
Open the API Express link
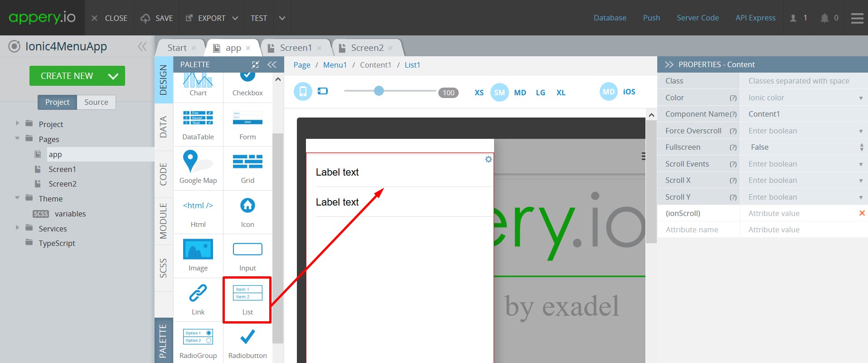pyautogui.click(x=755, y=18)
